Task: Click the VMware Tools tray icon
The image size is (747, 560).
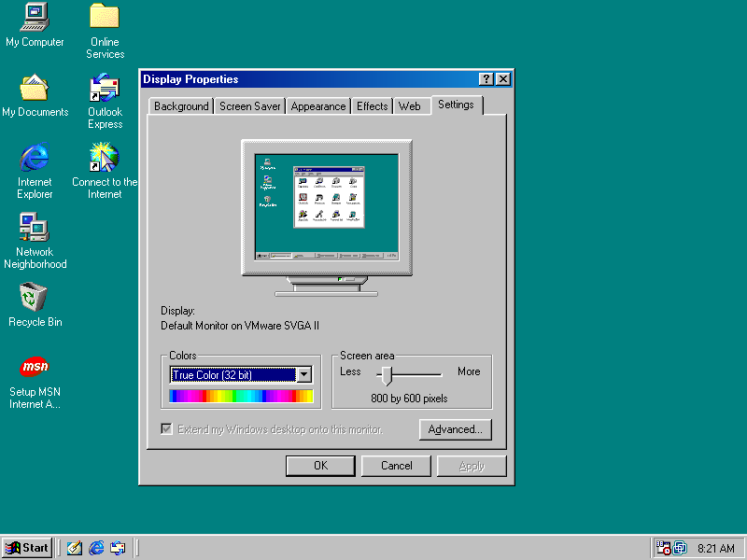Action: click(680, 548)
